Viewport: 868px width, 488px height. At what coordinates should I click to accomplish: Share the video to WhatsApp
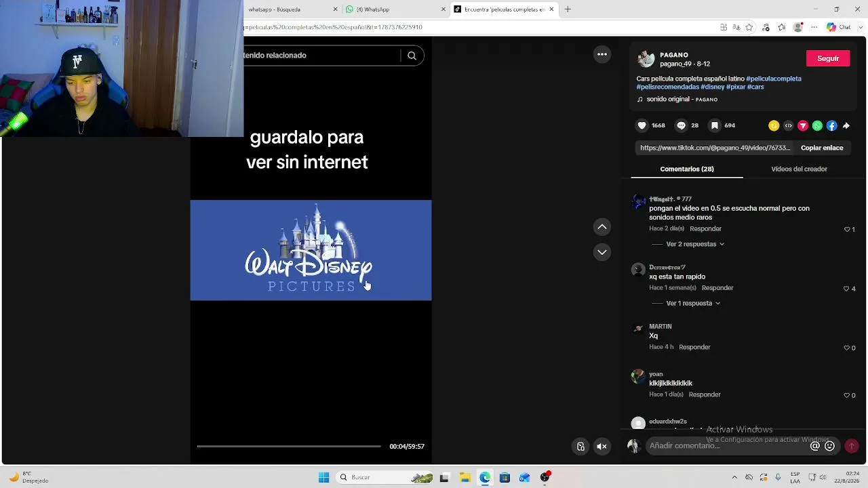tap(817, 125)
